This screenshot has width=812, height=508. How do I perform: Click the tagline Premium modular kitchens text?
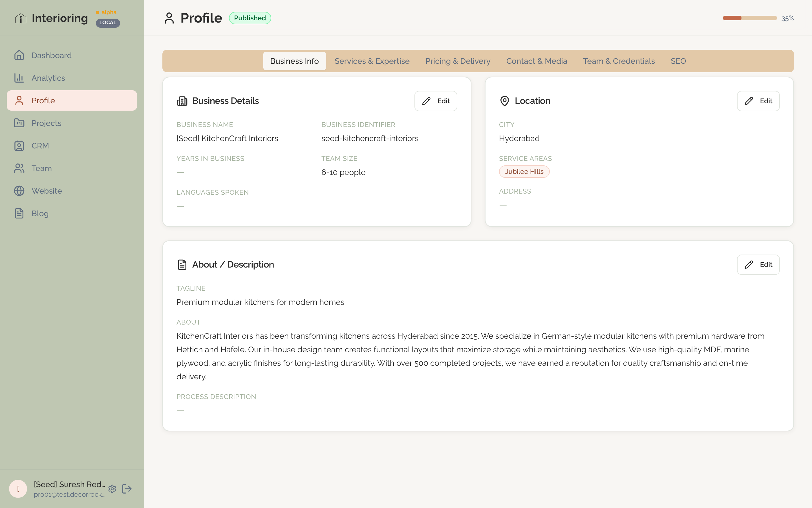pyautogui.click(x=260, y=302)
